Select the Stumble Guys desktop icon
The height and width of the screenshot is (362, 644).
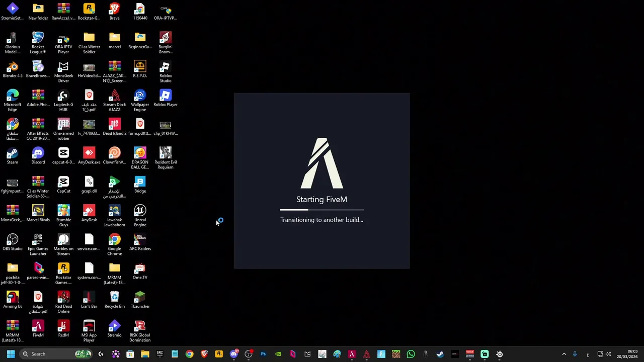tap(63, 216)
